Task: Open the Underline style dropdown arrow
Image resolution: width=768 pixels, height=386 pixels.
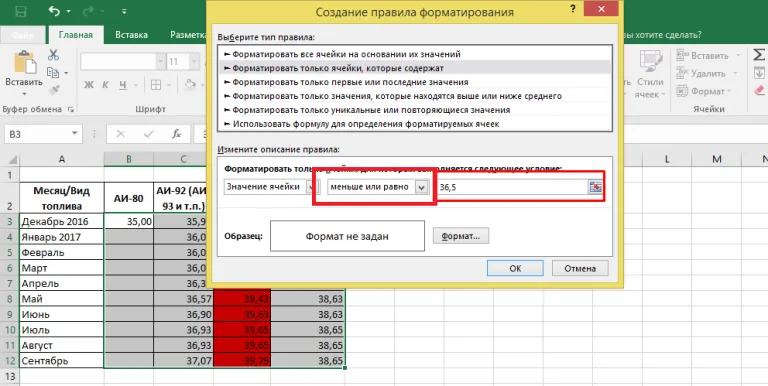Action: click(x=136, y=85)
